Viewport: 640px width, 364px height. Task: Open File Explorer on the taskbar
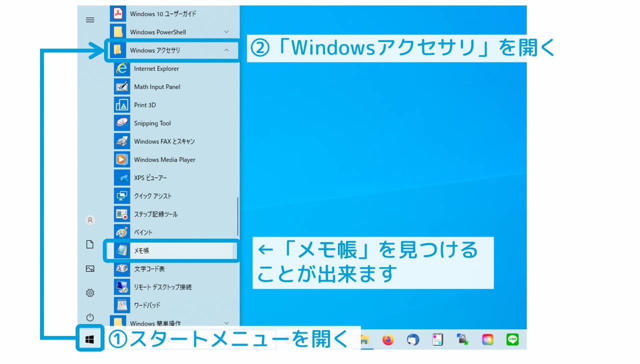pos(365,340)
